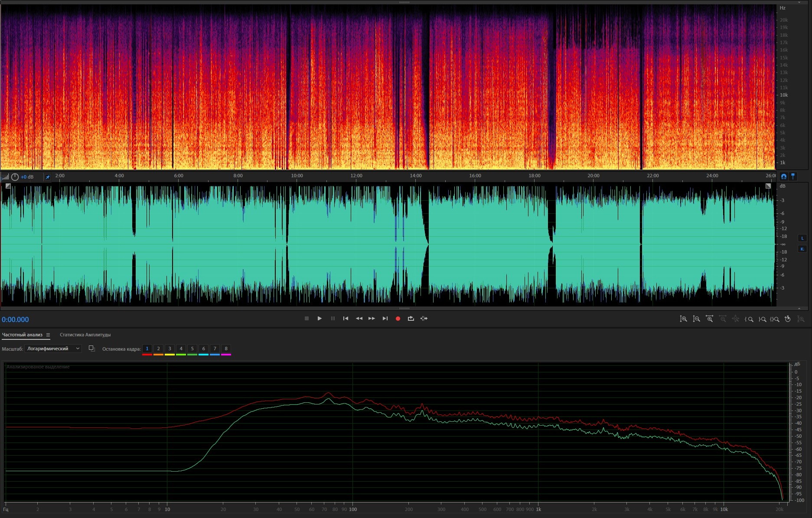
Task: Toggle the left channel L button
Action: [802, 238]
